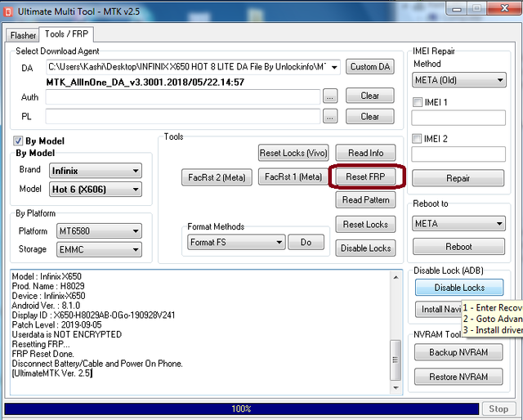Click the IMEI 2 input field
The height and width of the screenshot is (420, 523).
point(458,154)
